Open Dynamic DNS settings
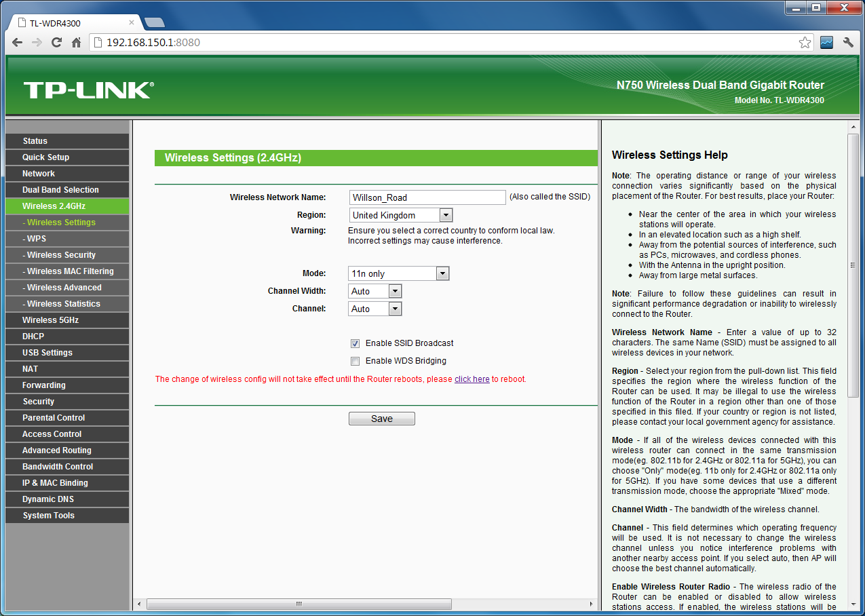This screenshot has height=616, width=865. click(x=66, y=499)
